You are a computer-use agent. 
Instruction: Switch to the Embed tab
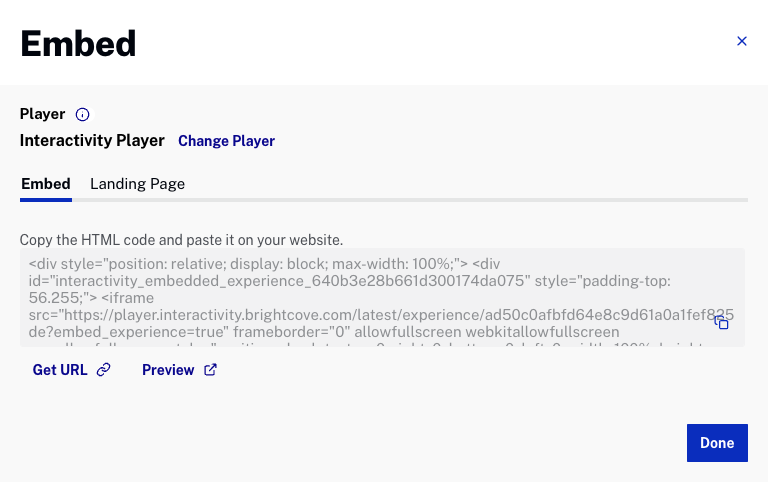pyautogui.click(x=46, y=184)
